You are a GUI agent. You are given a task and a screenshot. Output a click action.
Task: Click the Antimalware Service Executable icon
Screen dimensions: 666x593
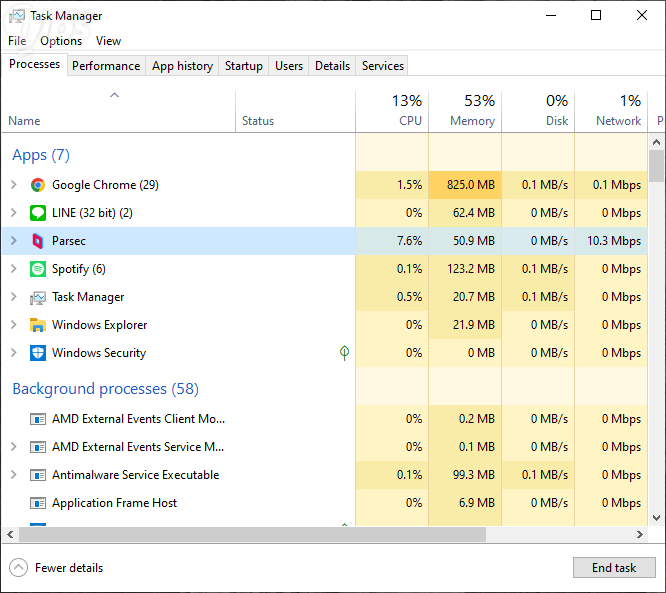(x=38, y=475)
